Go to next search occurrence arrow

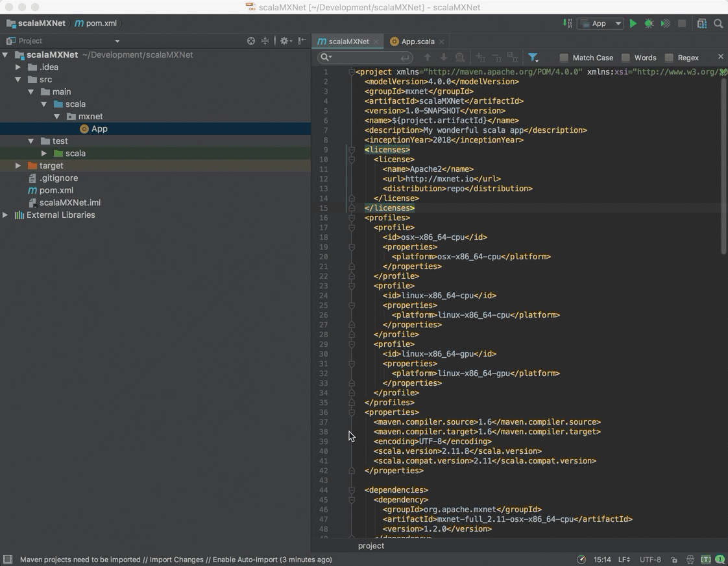click(x=444, y=57)
